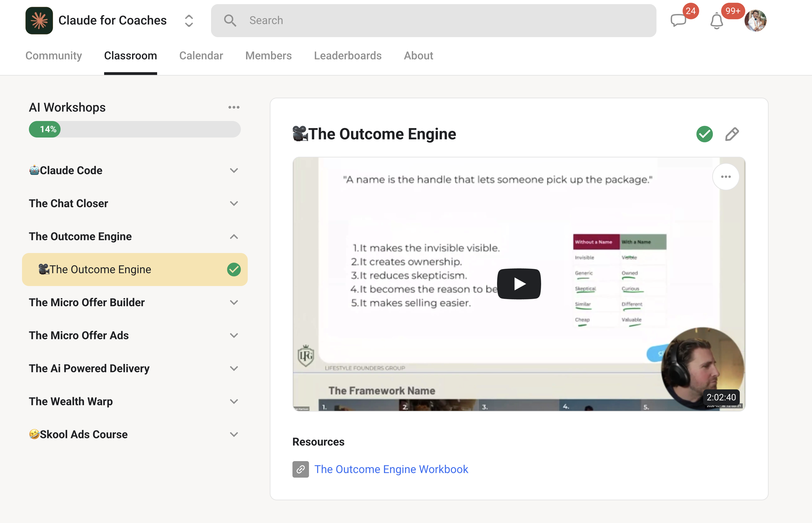Open the Leaderboards tab
The image size is (812, 523).
click(x=348, y=55)
